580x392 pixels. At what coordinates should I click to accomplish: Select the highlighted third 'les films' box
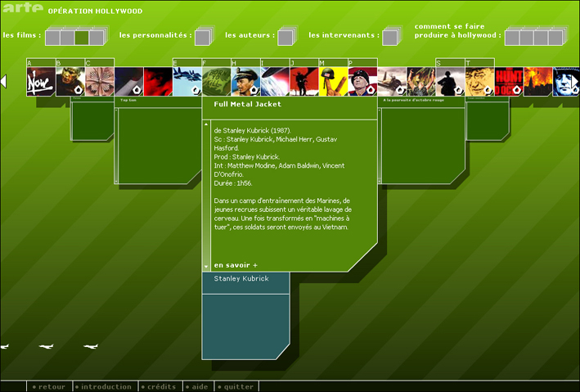82,38
